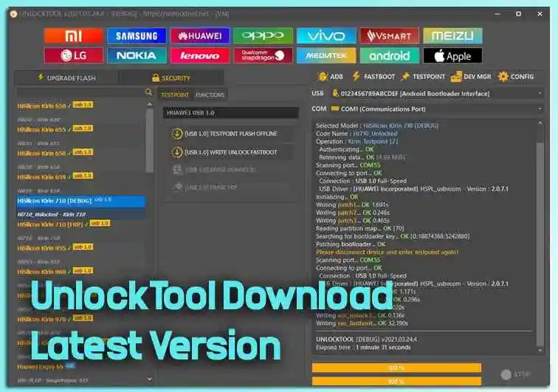Select the Qualcomm Snapdragon tile
This screenshot has height=392, width=558.
[x=263, y=55]
